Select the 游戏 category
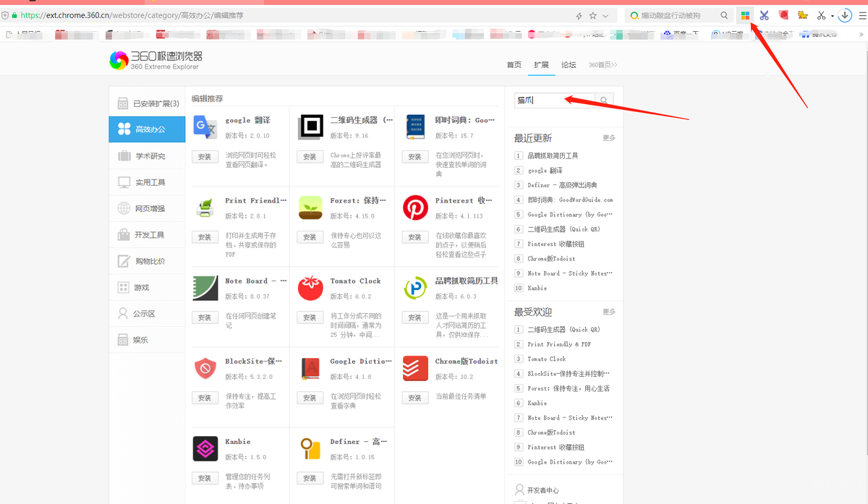 point(148,287)
